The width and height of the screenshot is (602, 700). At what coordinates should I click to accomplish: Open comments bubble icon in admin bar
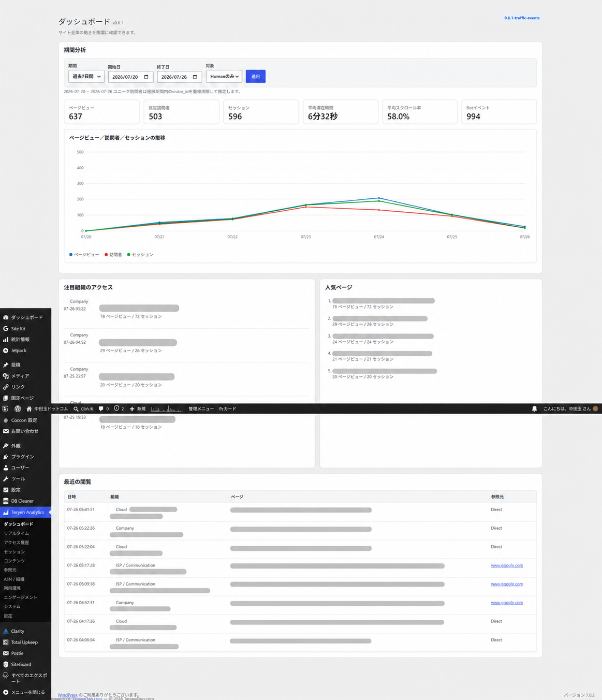tap(101, 409)
